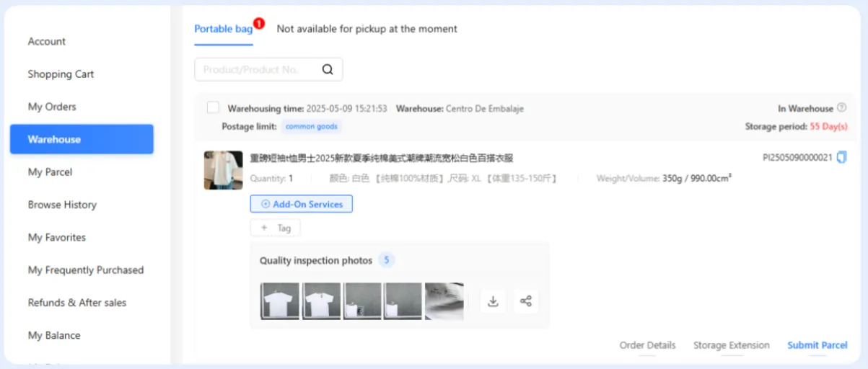Download the quality inspection photos
The image size is (868, 369).
[494, 301]
